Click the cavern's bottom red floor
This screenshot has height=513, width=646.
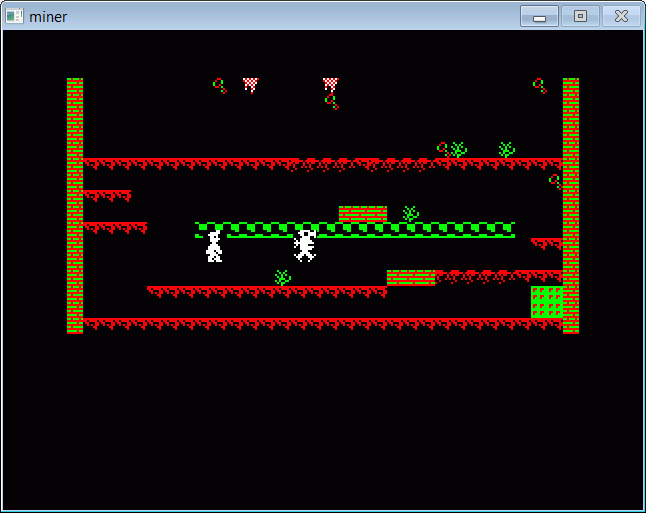(323, 323)
